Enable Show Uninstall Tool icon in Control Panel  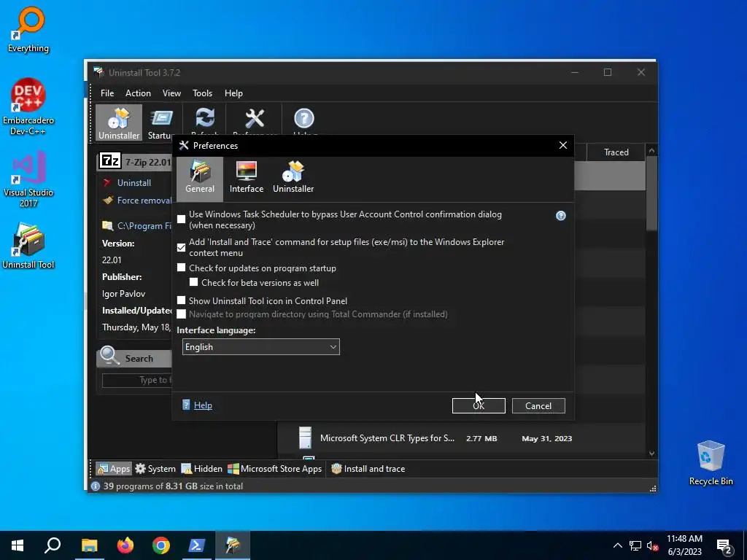tap(181, 300)
